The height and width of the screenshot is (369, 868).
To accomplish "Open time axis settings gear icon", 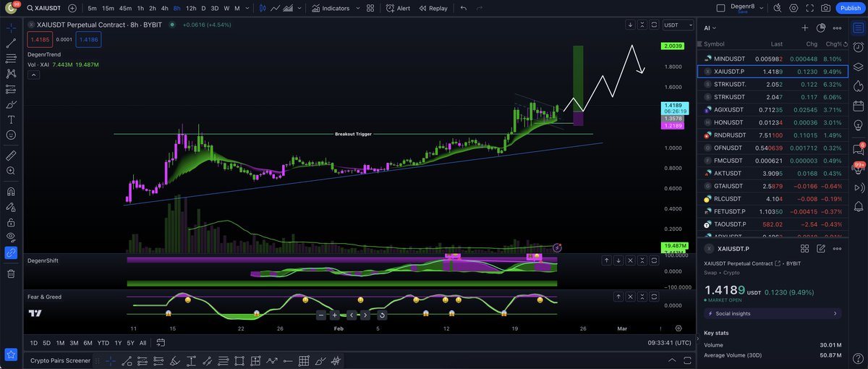I will 678,328.
